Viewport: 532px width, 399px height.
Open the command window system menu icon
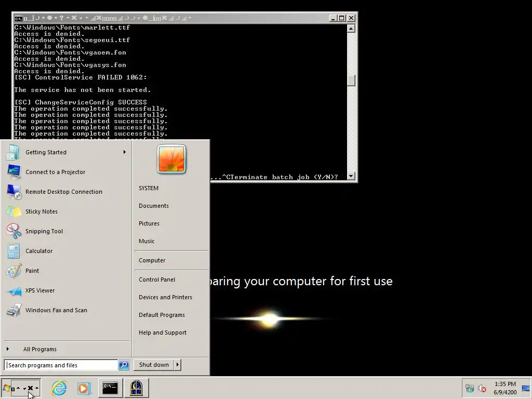pyautogui.click(x=18, y=18)
